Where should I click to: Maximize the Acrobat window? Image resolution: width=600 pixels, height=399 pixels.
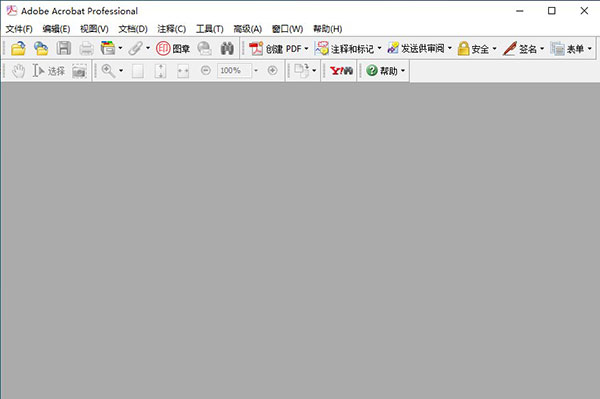pyautogui.click(x=552, y=11)
